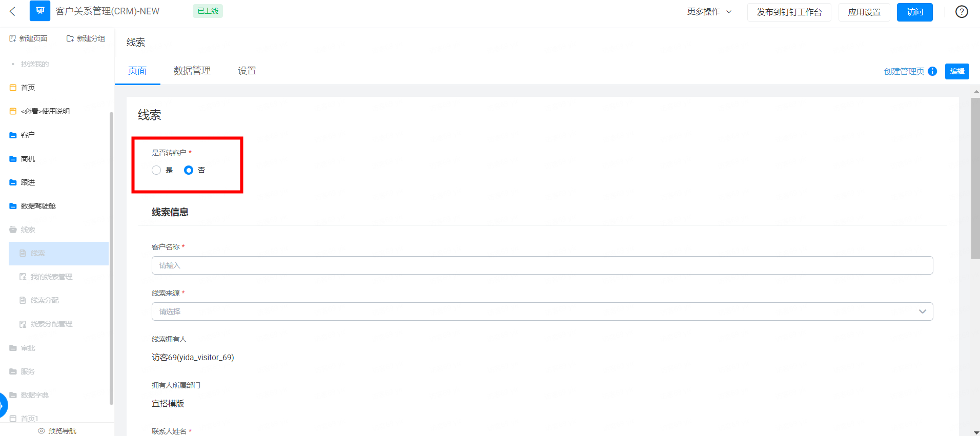This screenshot has height=436, width=980.
Task: Open the help question mark icon
Action: [x=962, y=12]
